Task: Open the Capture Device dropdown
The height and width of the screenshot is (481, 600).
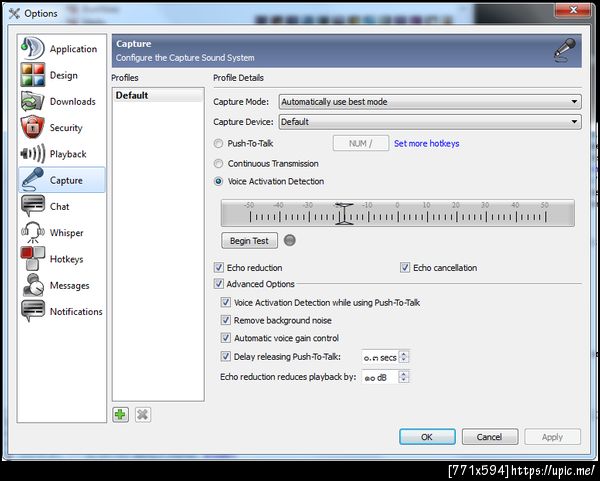Action: click(x=430, y=122)
